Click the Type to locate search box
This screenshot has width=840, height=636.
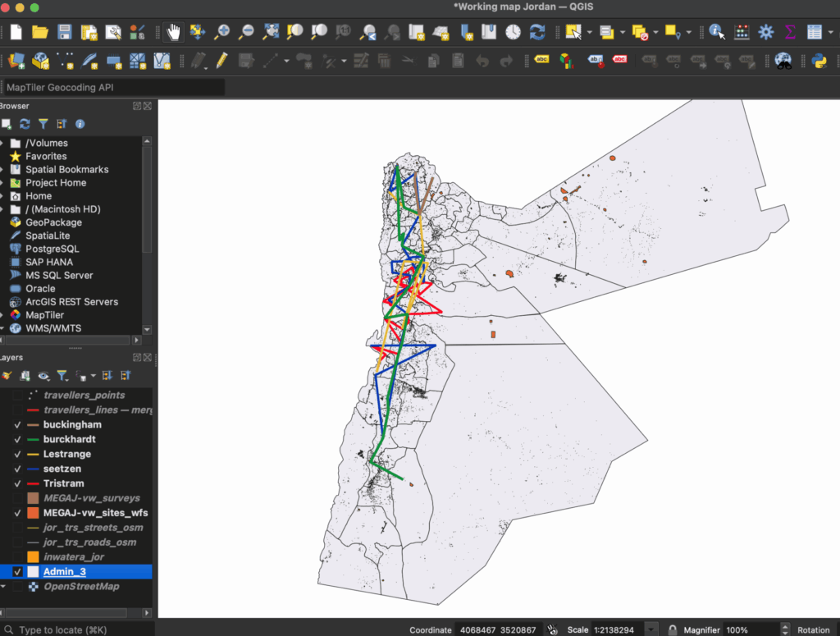coord(78,630)
